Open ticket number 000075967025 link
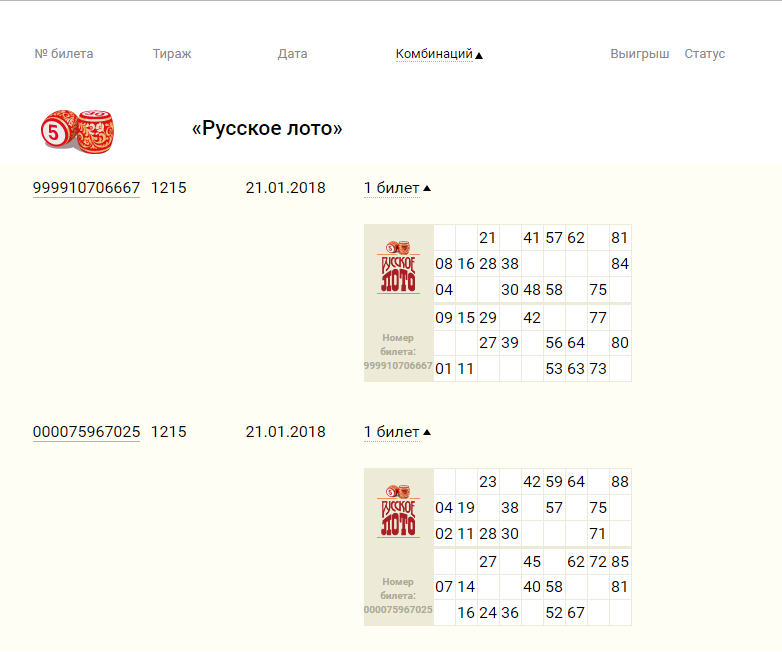782x652 pixels. coord(86,432)
